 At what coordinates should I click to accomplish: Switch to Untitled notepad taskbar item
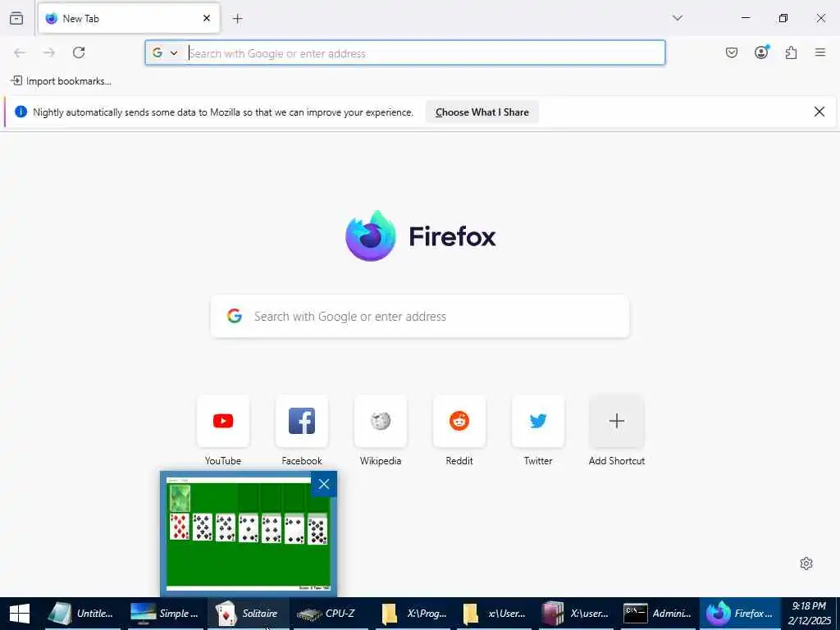pos(82,614)
